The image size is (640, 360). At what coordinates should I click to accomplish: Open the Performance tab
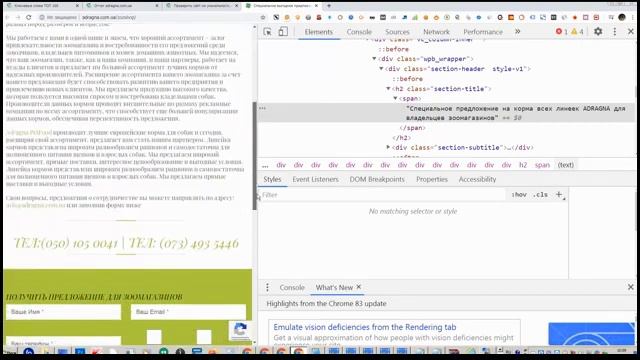[483, 32]
